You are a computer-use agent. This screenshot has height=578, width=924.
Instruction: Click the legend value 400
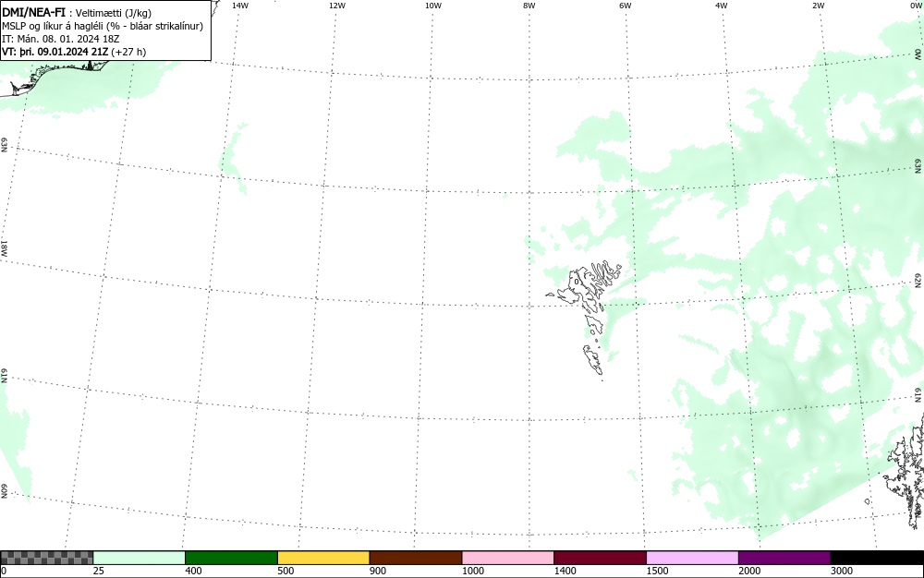tap(193, 571)
